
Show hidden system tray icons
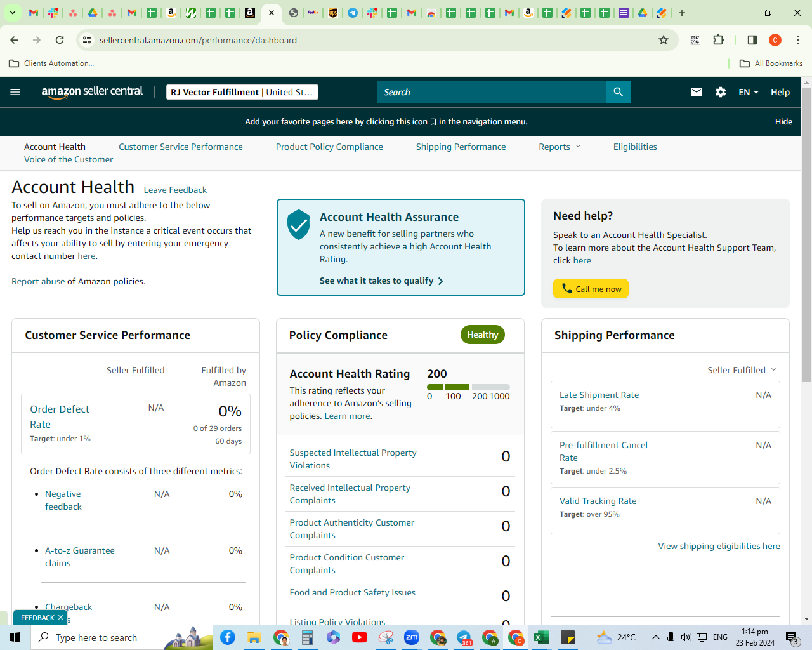(655, 637)
